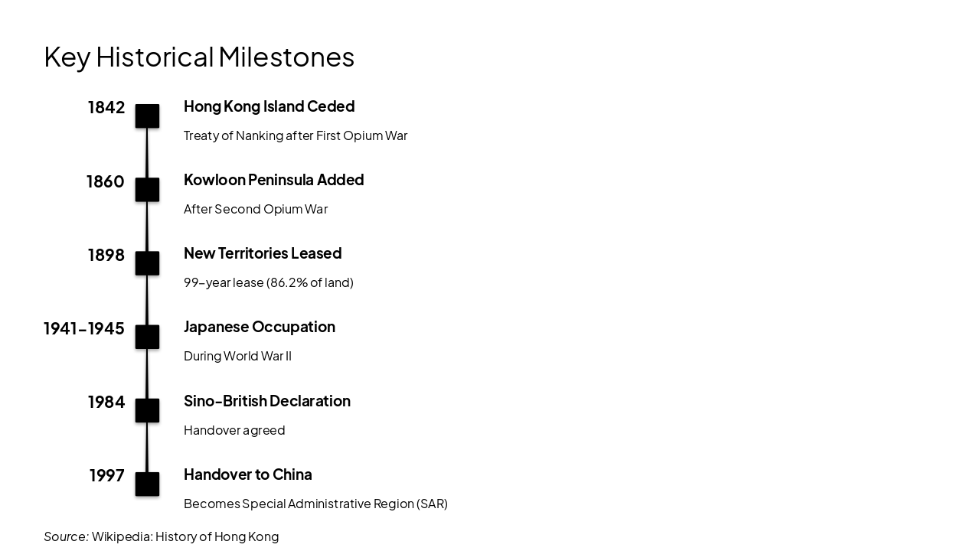The image size is (980, 551).
Task: Click the 1997 year label
Action: pyautogui.click(x=106, y=475)
